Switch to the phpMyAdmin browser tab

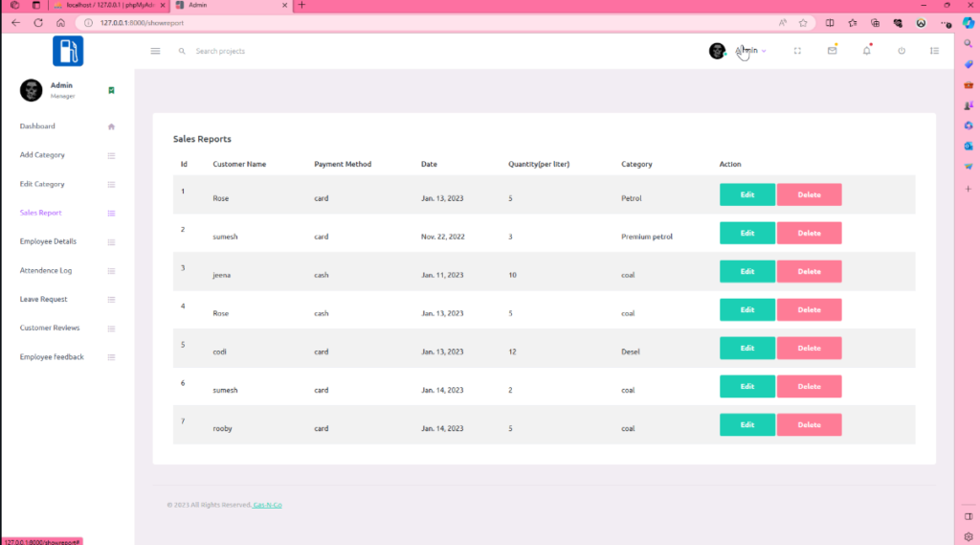pyautogui.click(x=108, y=5)
